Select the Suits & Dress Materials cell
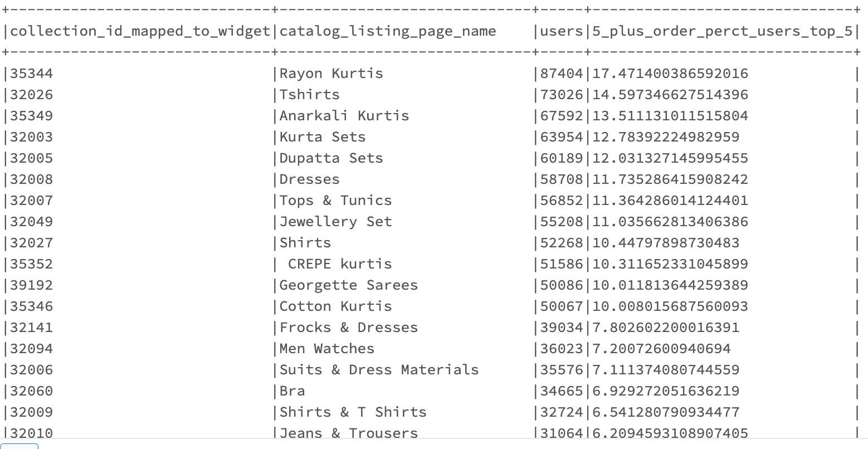The image size is (868, 449). pyautogui.click(x=379, y=370)
